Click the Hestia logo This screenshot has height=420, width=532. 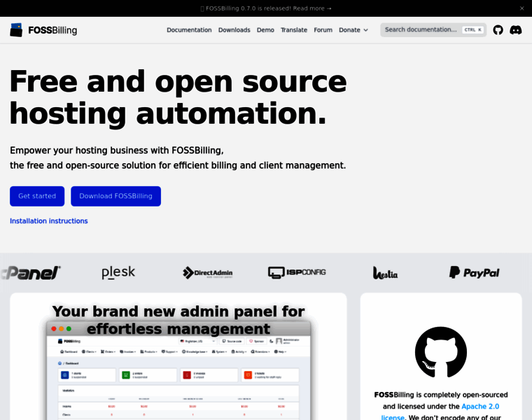pyautogui.click(x=386, y=273)
